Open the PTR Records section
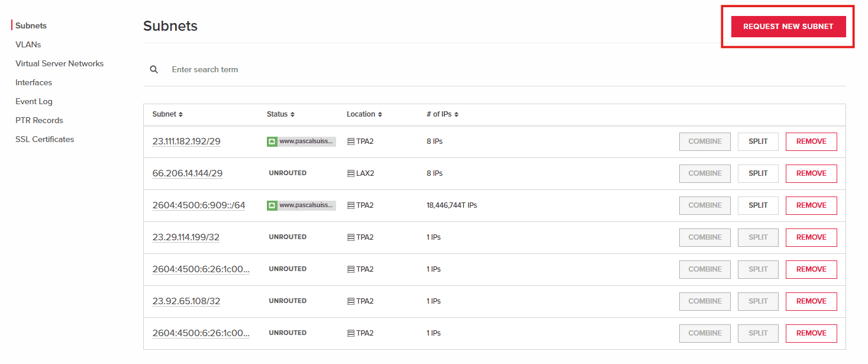Viewport: 868px width, 364px height. [x=39, y=120]
